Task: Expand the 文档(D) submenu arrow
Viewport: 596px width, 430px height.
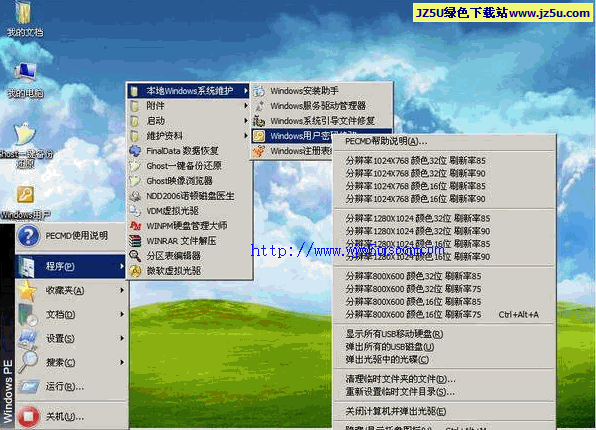Action: 122,314
